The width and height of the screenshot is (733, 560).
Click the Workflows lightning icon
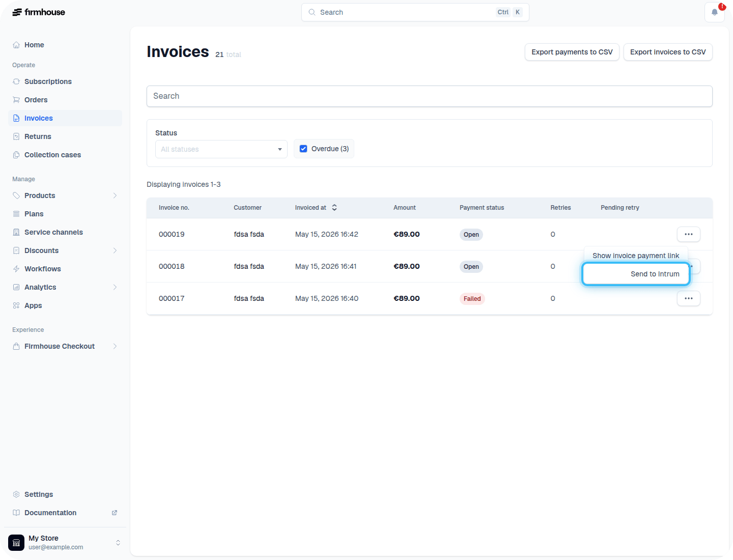(16, 269)
